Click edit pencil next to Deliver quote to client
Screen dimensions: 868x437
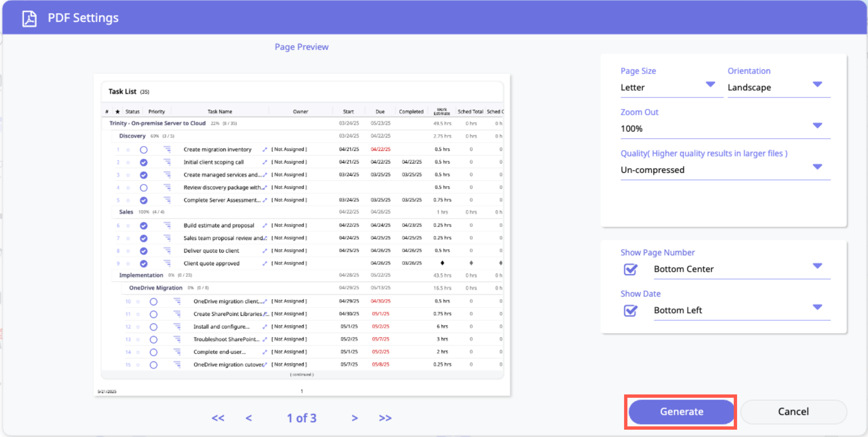(x=265, y=250)
